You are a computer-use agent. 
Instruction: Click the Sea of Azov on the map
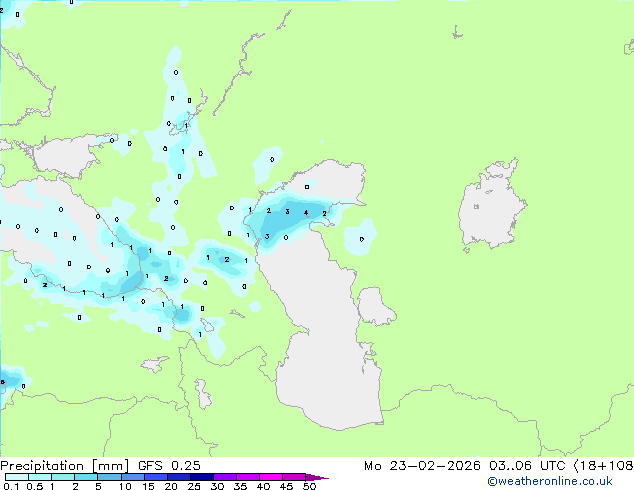click(65, 156)
